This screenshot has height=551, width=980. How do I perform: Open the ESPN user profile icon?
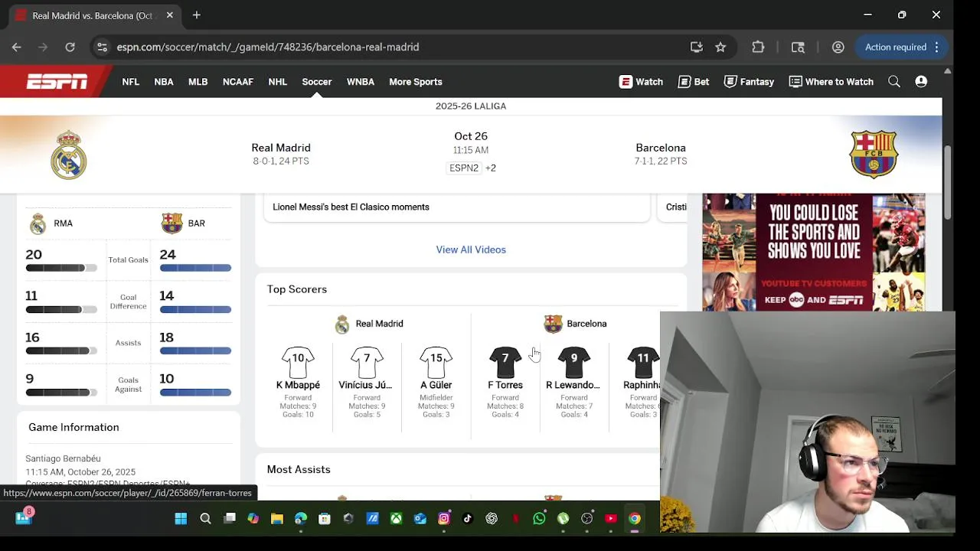click(921, 82)
